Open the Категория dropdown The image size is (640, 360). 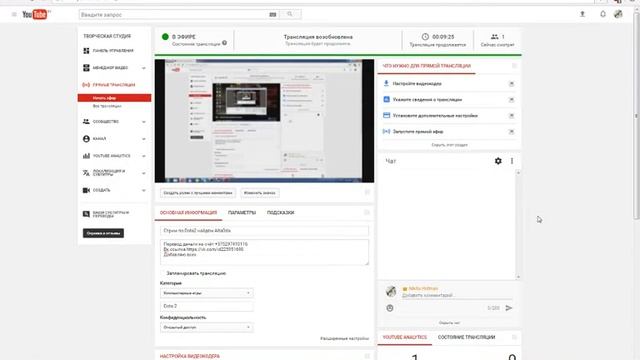pos(207,293)
